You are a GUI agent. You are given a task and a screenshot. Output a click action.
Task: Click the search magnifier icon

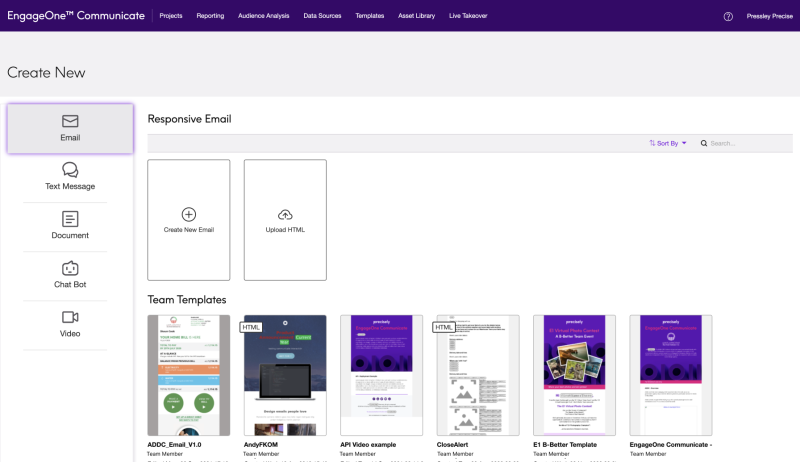click(x=704, y=143)
